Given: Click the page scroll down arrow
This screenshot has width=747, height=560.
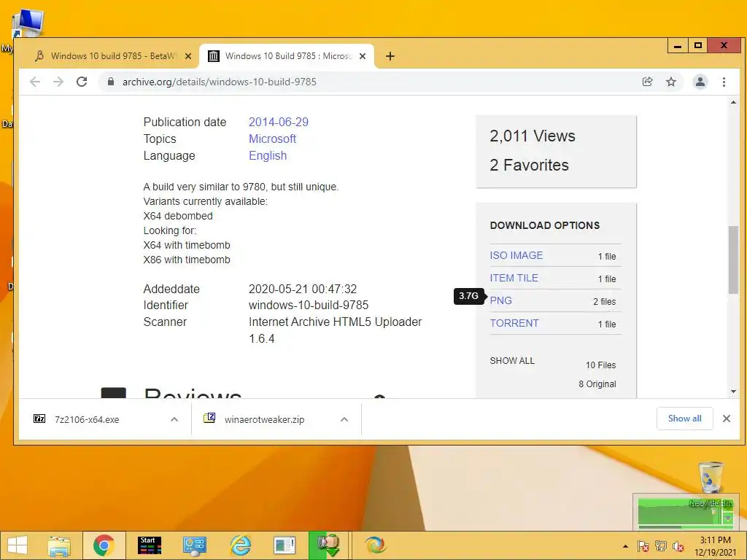Looking at the screenshot, I should (x=733, y=392).
